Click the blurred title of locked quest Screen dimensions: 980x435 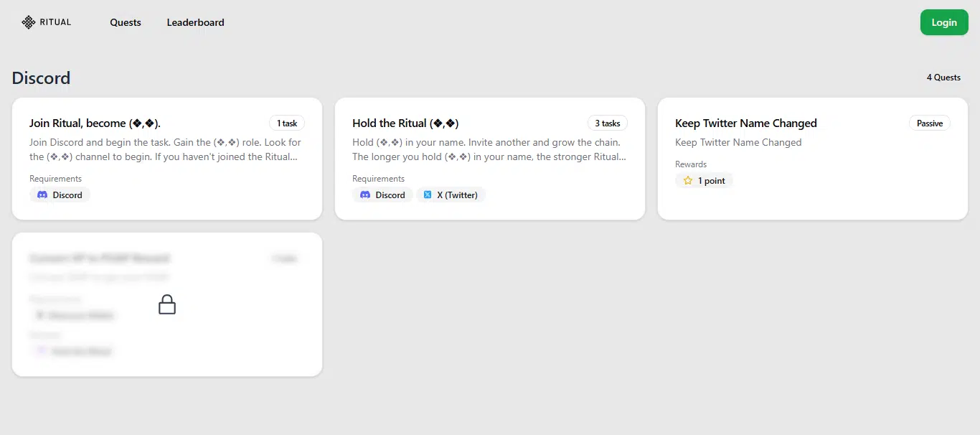pos(99,258)
